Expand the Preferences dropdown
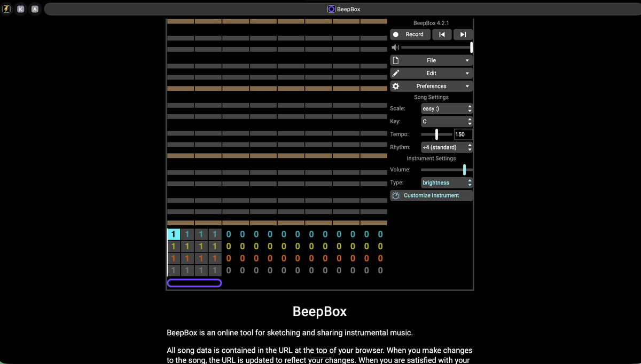This screenshot has height=364, width=641. (x=431, y=86)
